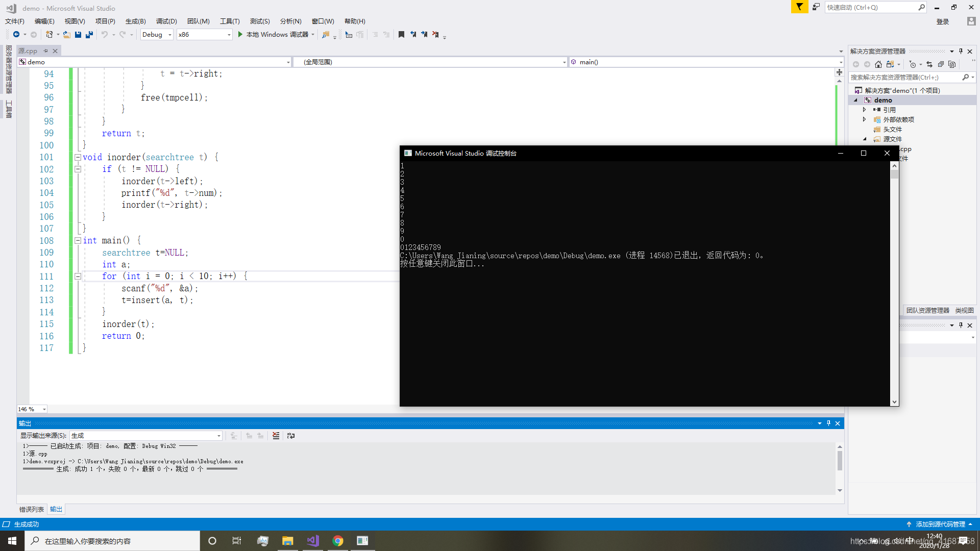980x551 pixels.
Task: Click Collapse All icon in Solution Explorer
Action: tap(941, 64)
